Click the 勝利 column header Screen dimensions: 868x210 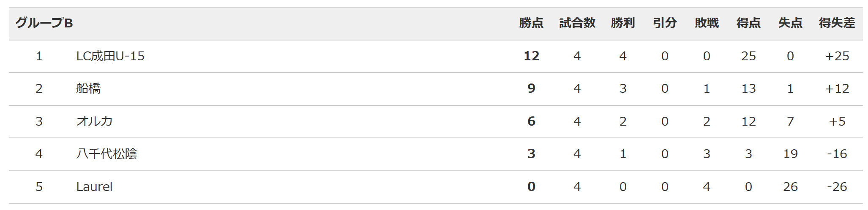[623, 23]
